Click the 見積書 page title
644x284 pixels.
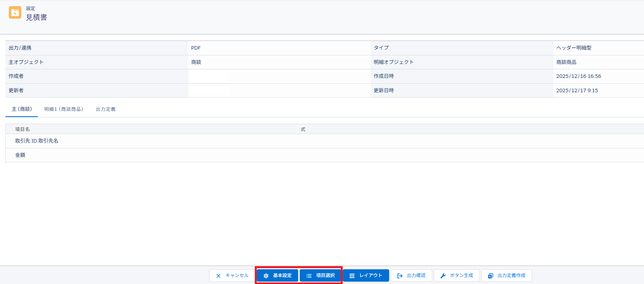click(x=36, y=17)
